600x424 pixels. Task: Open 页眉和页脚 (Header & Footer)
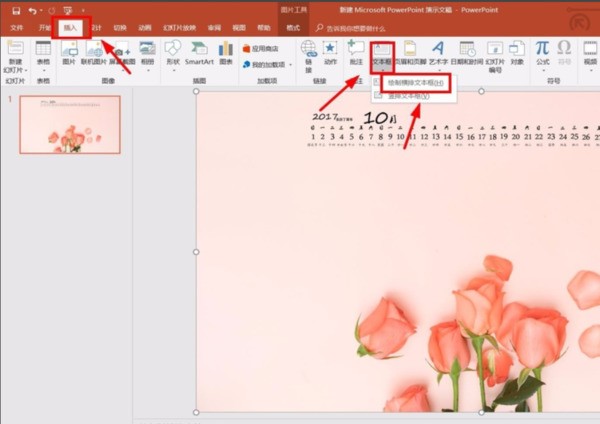coord(410,53)
